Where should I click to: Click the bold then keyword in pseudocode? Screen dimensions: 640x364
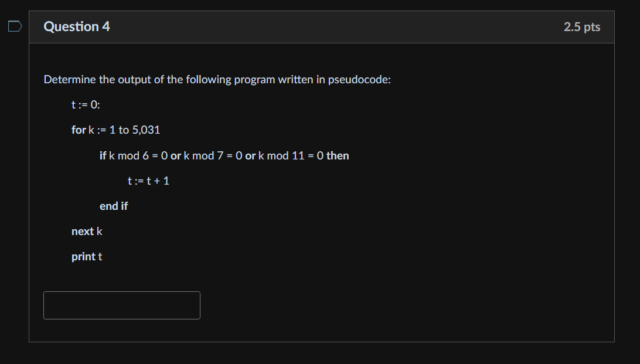tap(338, 155)
